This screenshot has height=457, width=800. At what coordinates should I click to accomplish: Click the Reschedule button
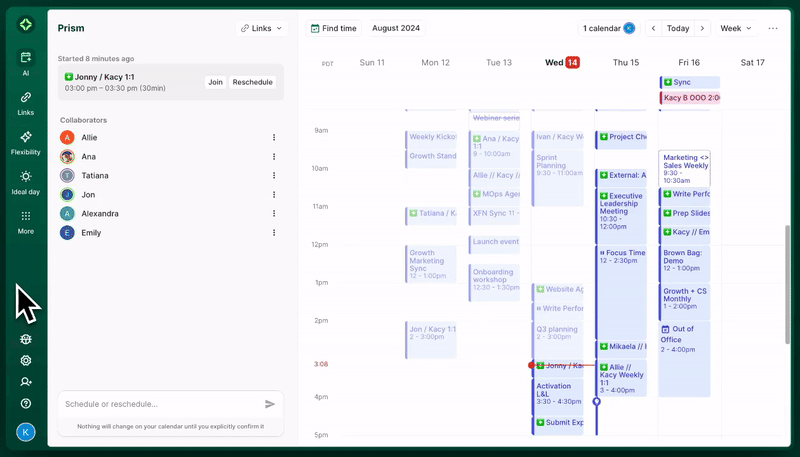tap(252, 82)
